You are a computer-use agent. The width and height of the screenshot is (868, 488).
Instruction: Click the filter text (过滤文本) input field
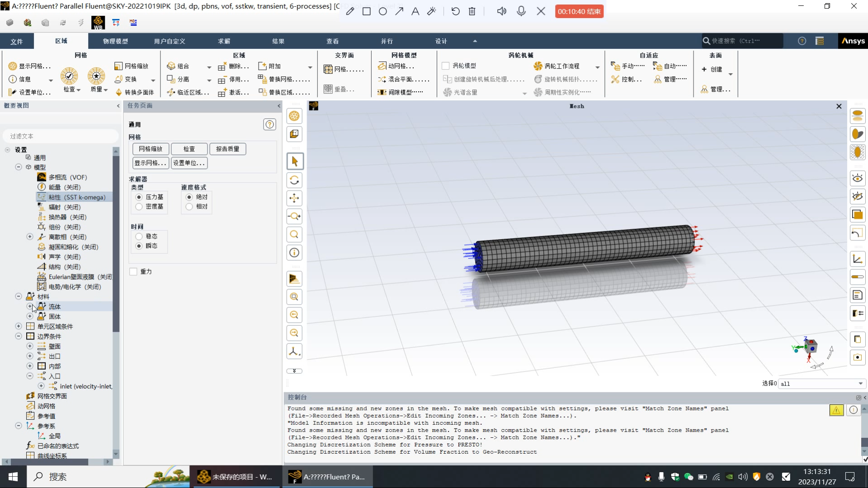[x=61, y=136]
